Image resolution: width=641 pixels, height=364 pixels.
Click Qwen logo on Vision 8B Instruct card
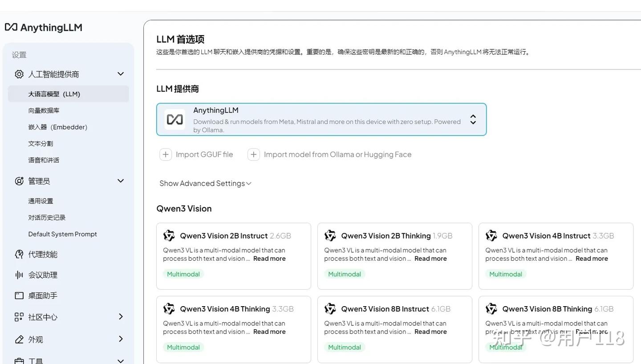330,308
